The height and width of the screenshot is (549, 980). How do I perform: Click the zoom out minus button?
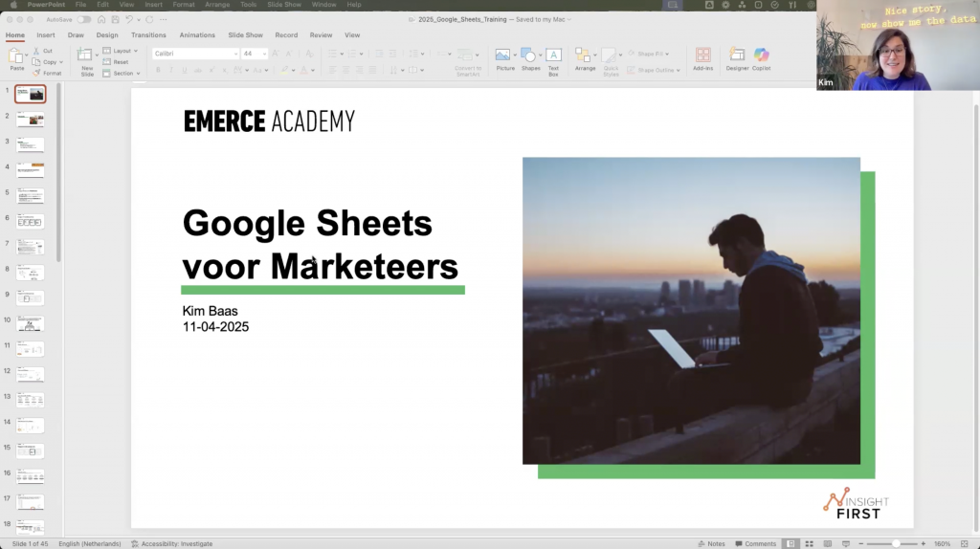coord(861,544)
